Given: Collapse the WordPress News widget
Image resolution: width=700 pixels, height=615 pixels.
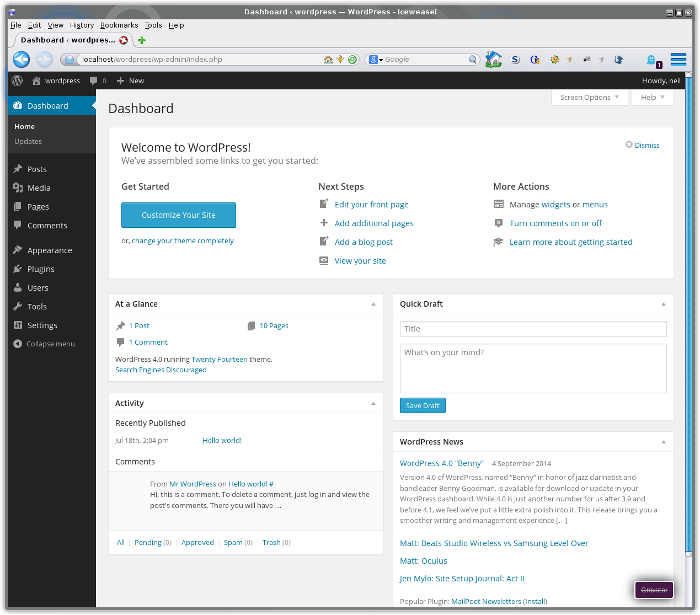Looking at the screenshot, I should (x=664, y=442).
